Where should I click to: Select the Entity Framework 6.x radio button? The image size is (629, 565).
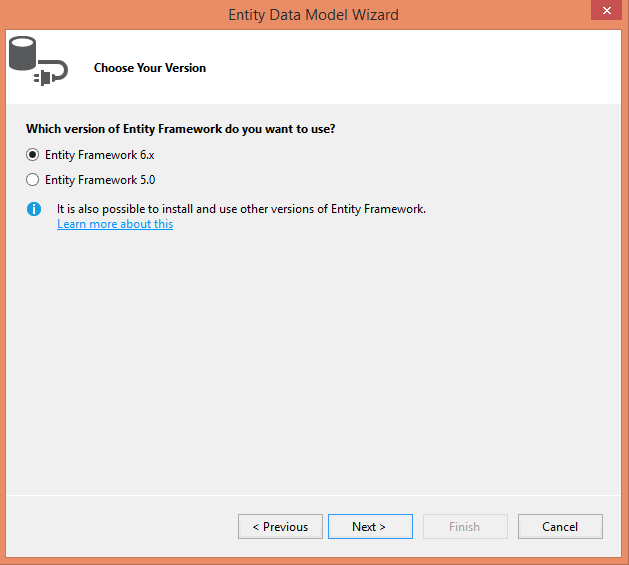(x=33, y=155)
